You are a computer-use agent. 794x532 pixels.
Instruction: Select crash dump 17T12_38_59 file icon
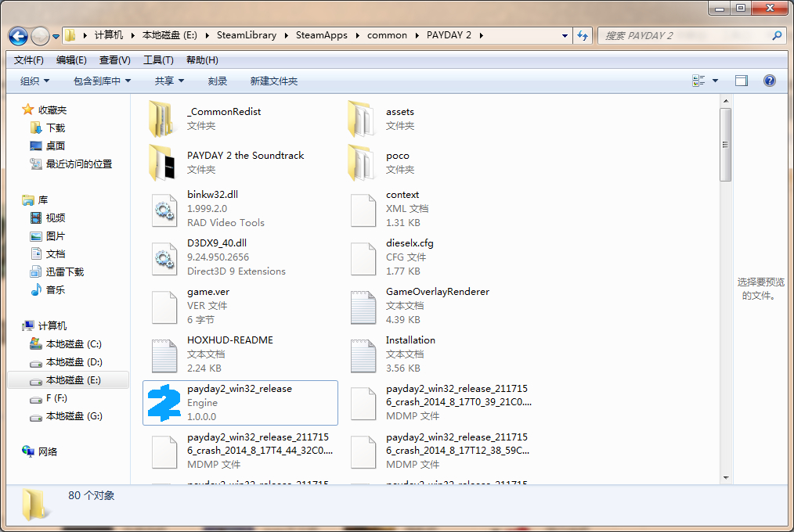pos(363,452)
